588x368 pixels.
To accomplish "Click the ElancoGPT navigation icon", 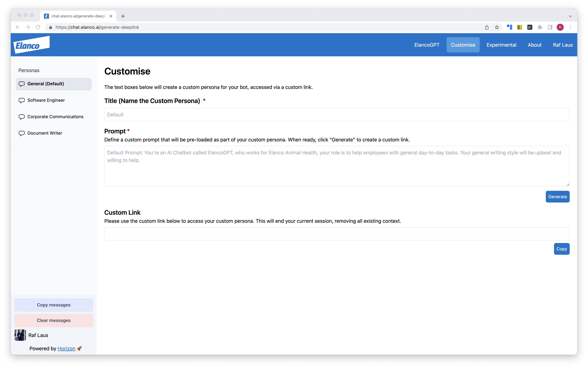I will coord(427,44).
